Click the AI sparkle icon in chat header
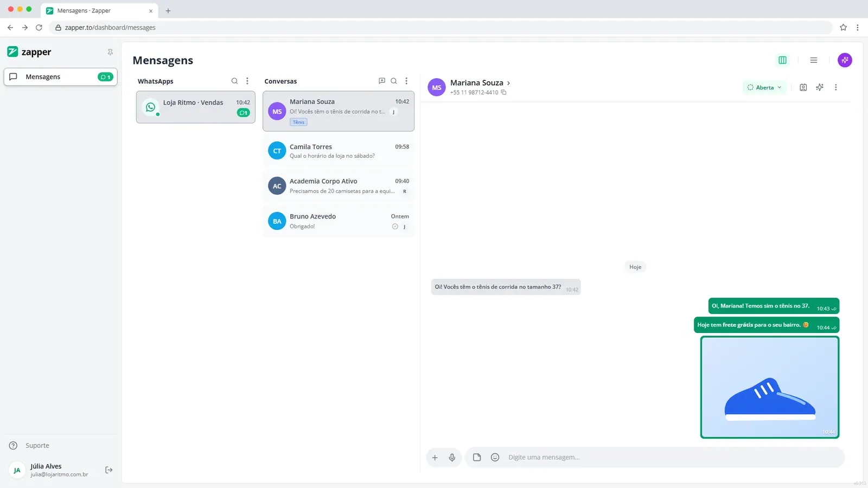This screenshot has width=868, height=488. (x=820, y=87)
